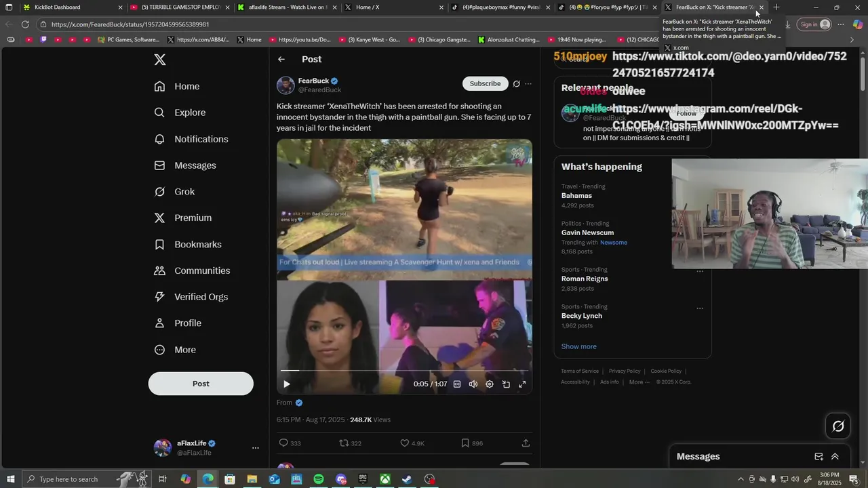Toggle video captions
This screenshot has height=488, width=868.
457,384
